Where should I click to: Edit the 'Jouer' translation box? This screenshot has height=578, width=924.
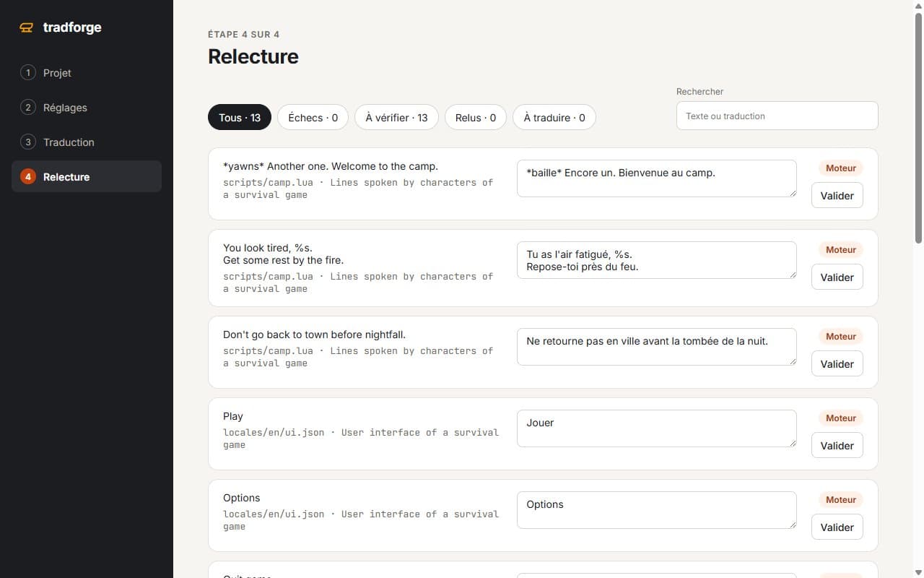[x=657, y=428]
